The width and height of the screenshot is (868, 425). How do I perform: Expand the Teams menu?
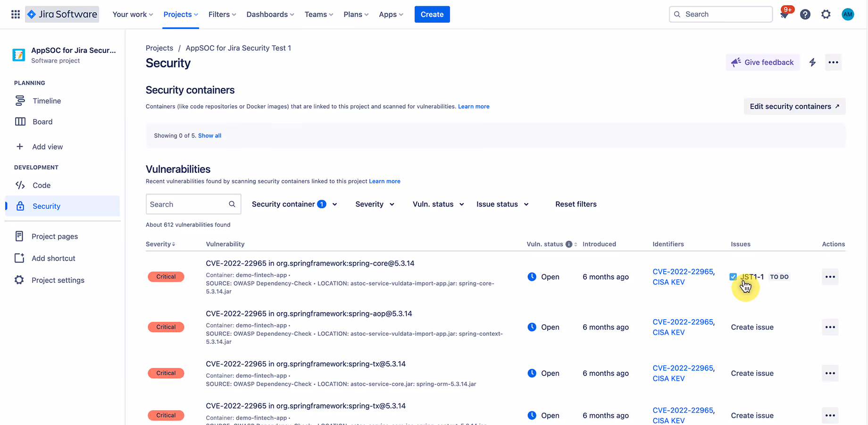point(319,14)
